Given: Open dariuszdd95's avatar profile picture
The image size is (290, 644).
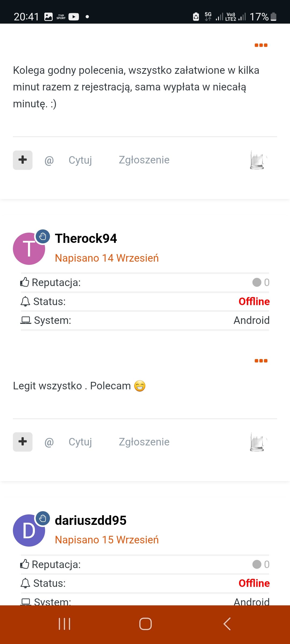Looking at the screenshot, I should click(29, 530).
